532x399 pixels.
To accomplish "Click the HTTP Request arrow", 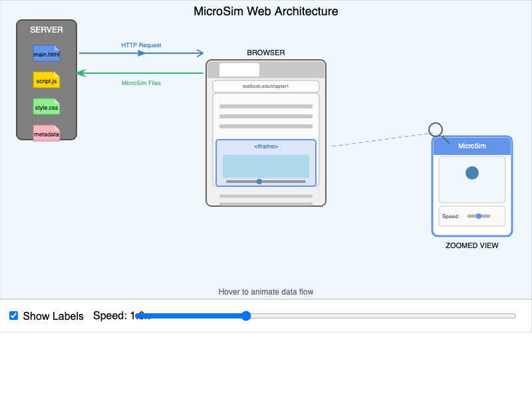I will tap(141, 53).
